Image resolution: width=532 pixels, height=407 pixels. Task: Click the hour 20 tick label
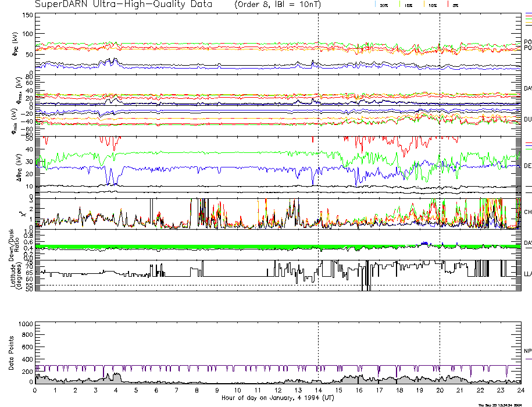pos(440,391)
